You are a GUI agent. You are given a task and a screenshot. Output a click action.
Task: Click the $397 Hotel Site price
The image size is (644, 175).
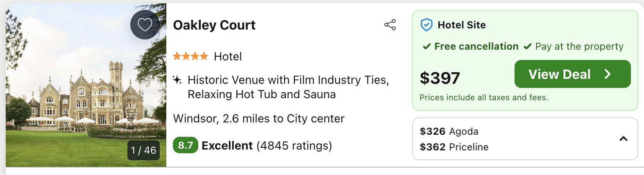pyautogui.click(x=440, y=78)
